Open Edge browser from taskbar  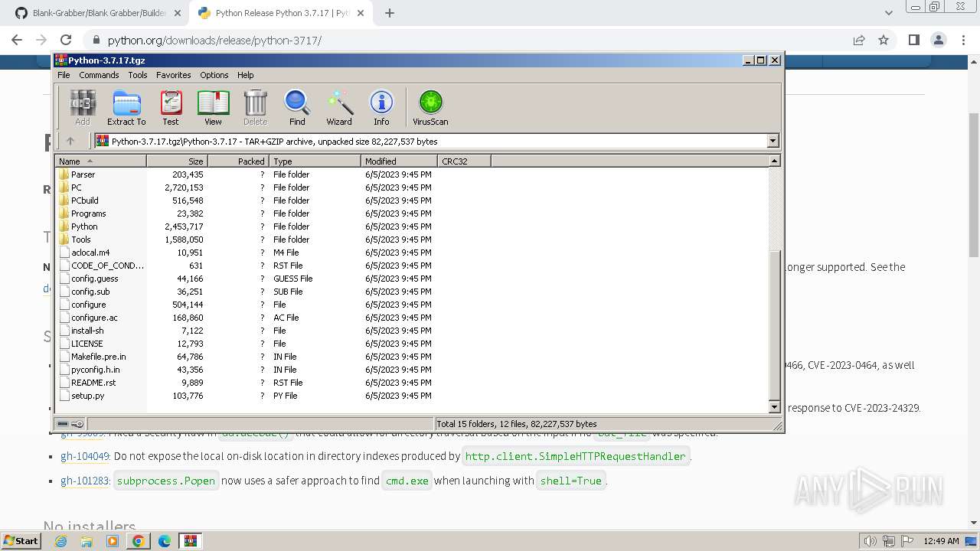pos(165,541)
